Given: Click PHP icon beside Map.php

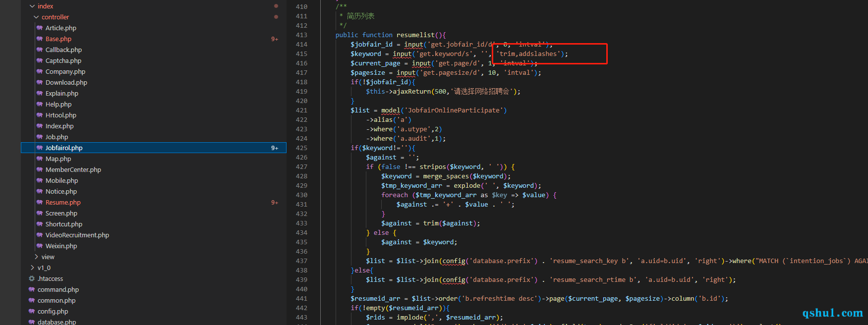Looking at the screenshot, I should tap(40, 159).
